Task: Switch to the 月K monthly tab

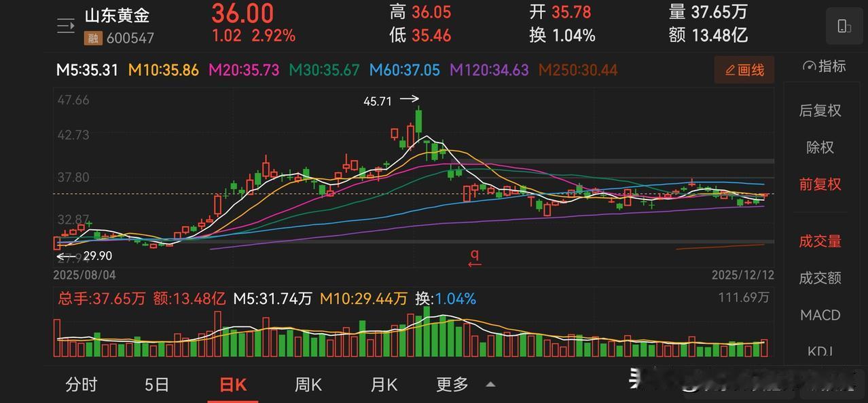Action: [384, 385]
